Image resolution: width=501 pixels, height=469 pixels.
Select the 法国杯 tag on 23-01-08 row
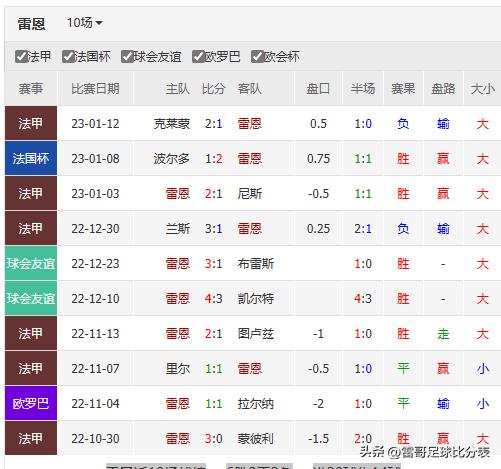31,158
